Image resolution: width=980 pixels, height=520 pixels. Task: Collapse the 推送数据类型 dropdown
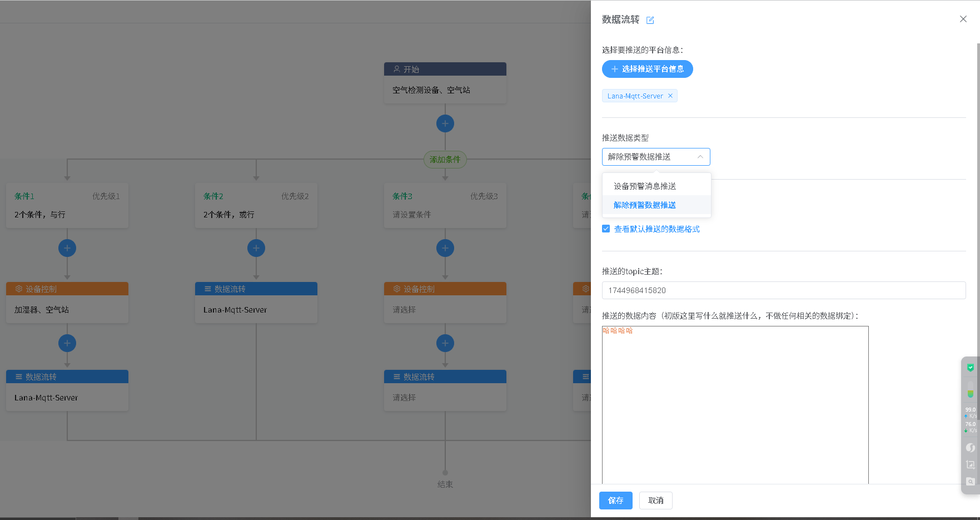[x=700, y=157]
